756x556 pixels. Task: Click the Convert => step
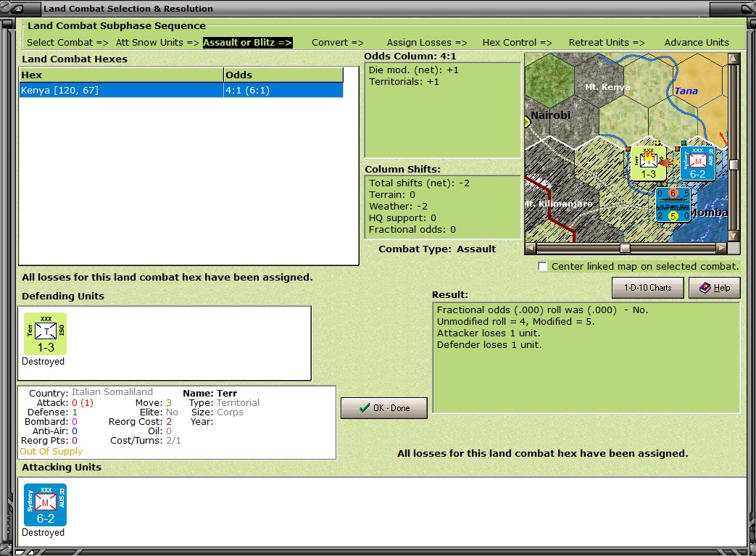[338, 43]
